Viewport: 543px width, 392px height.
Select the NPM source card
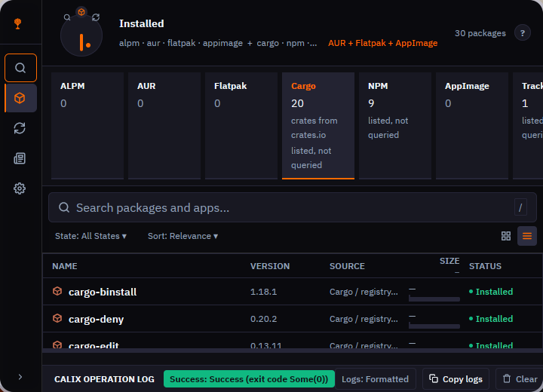click(x=394, y=126)
